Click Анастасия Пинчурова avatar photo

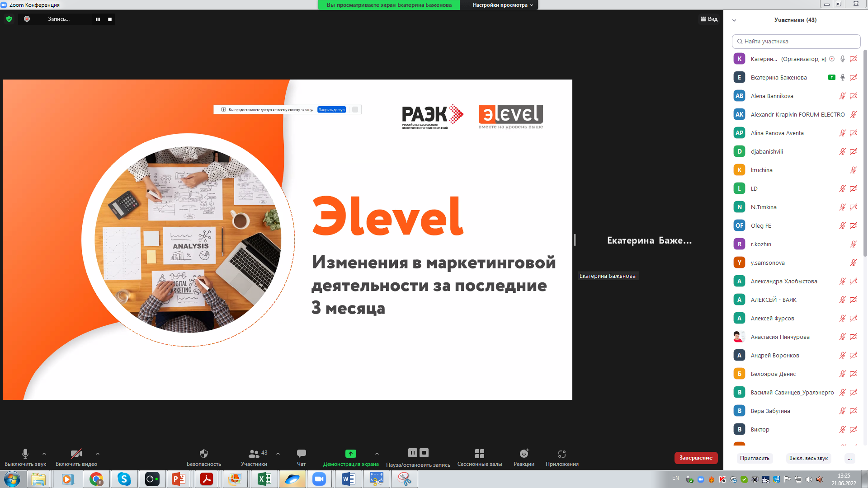[x=739, y=337]
